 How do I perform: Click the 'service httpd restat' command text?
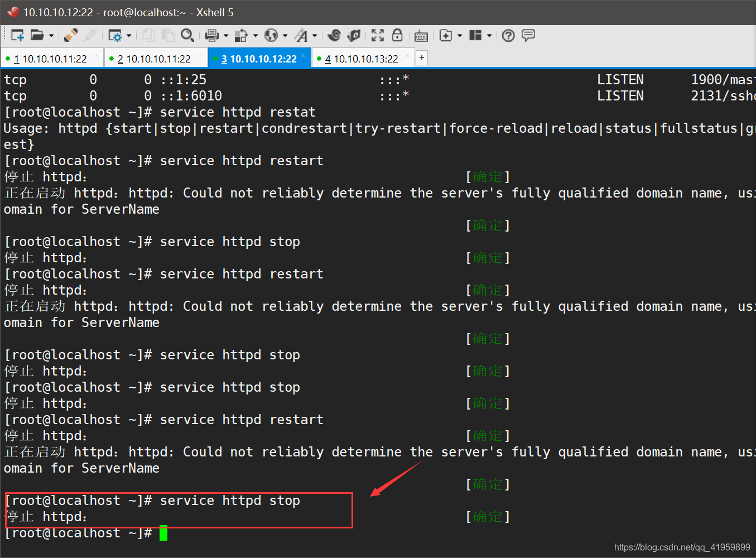(x=238, y=112)
